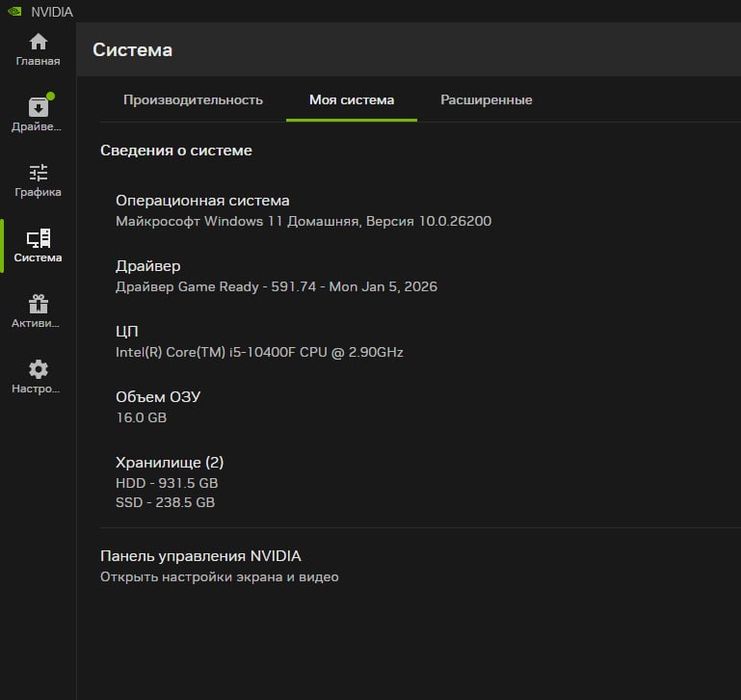Select the Система computer icon

click(x=38, y=238)
